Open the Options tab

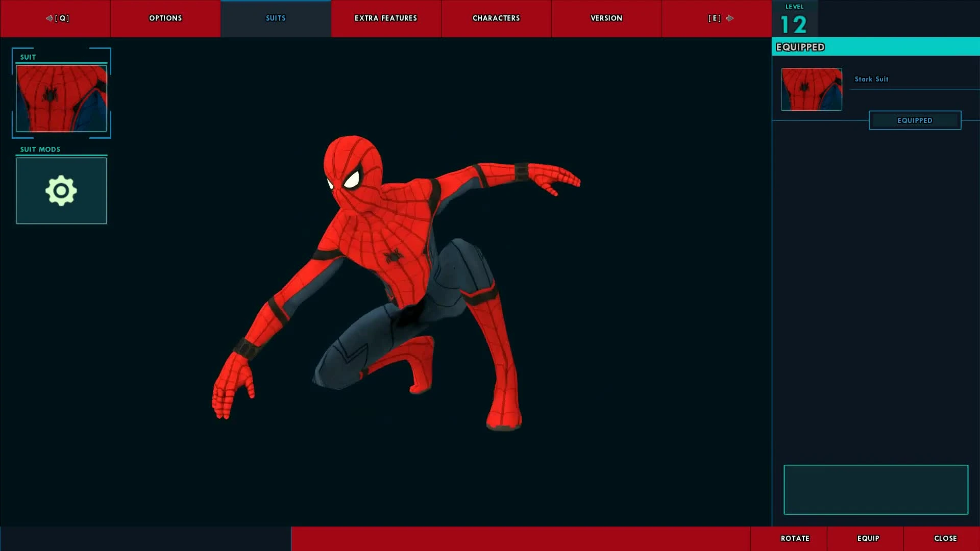point(165,18)
